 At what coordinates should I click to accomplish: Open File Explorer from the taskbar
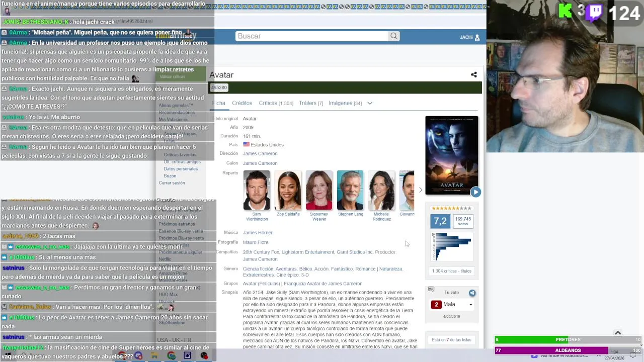(x=154, y=355)
